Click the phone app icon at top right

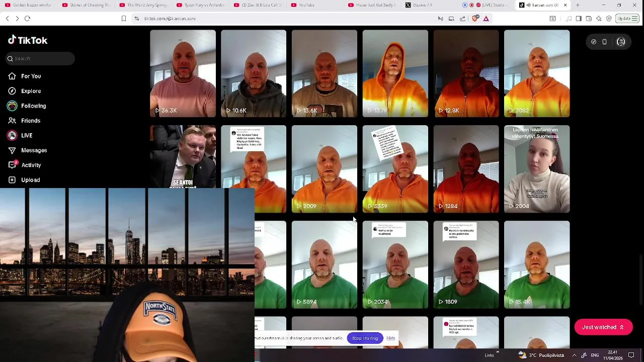click(x=604, y=42)
